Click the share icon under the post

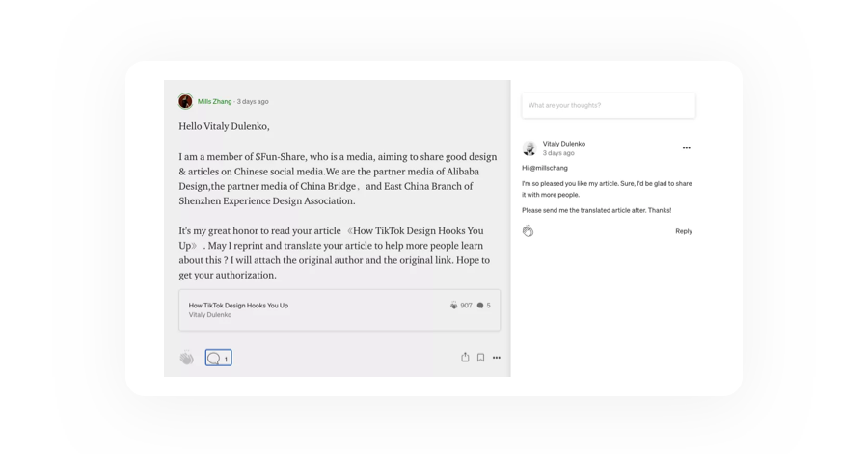click(465, 358)
